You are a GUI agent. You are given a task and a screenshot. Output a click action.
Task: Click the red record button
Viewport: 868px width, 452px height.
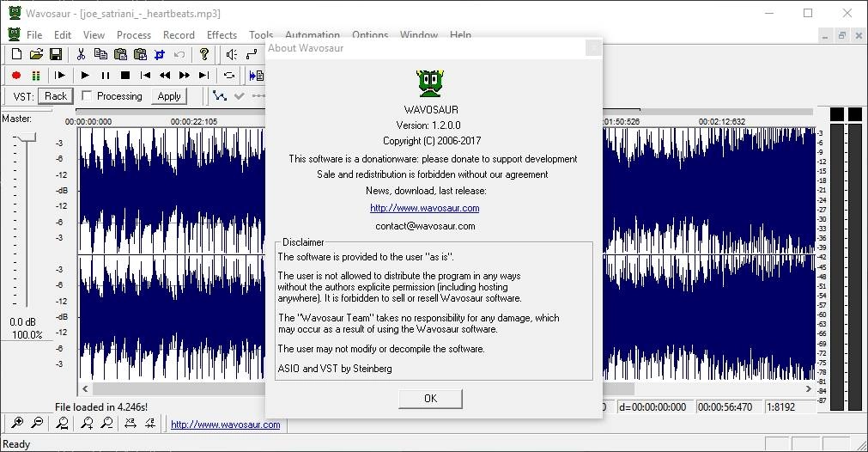[16, 75]
